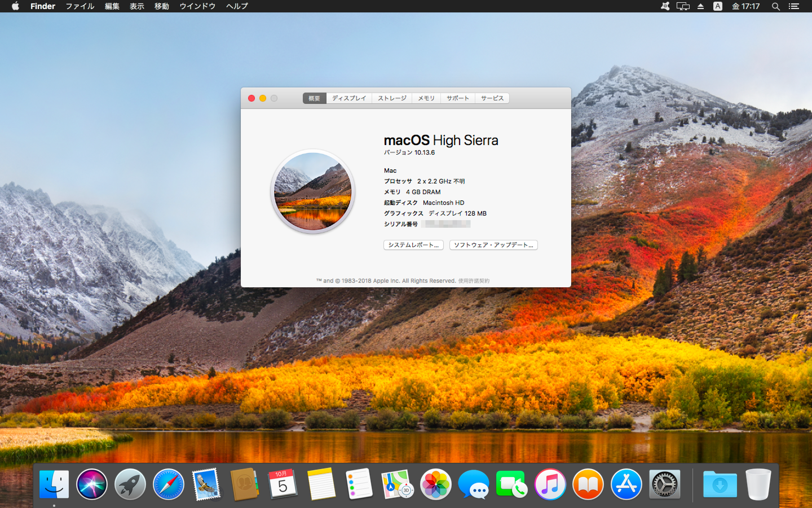Click '4 GB DRAM' memory text

coord(423,192)
